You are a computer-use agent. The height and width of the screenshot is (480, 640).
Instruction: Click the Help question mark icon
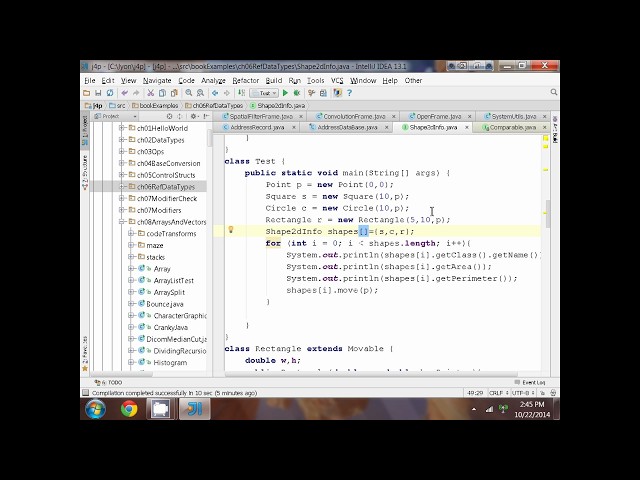point(349,93)
